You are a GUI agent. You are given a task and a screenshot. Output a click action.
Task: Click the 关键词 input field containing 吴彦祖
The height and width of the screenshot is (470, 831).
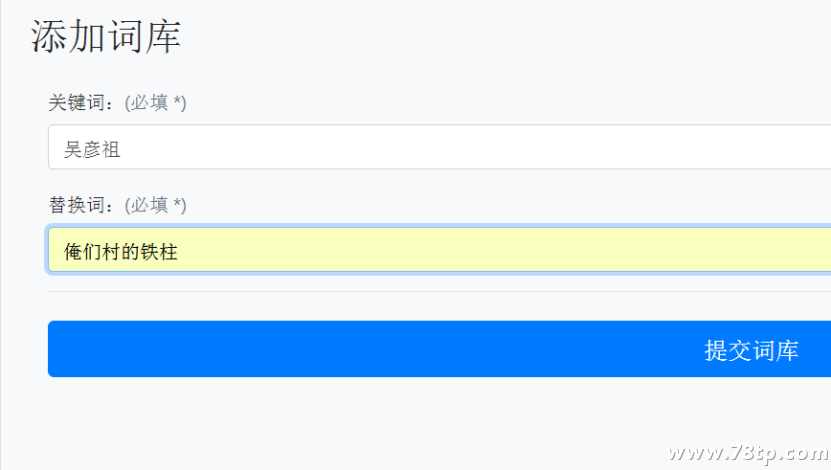pos(439,147)
